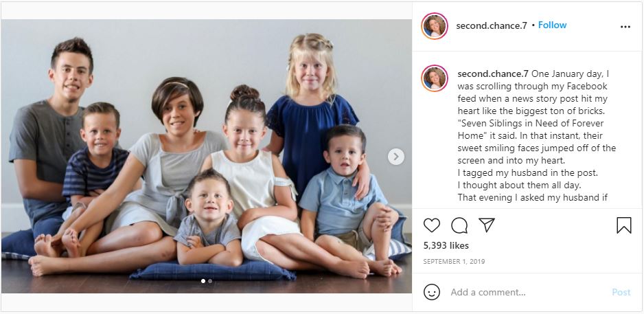Share post using the paper plane icon
Viewport: 644px width, 314px height.
487,225
